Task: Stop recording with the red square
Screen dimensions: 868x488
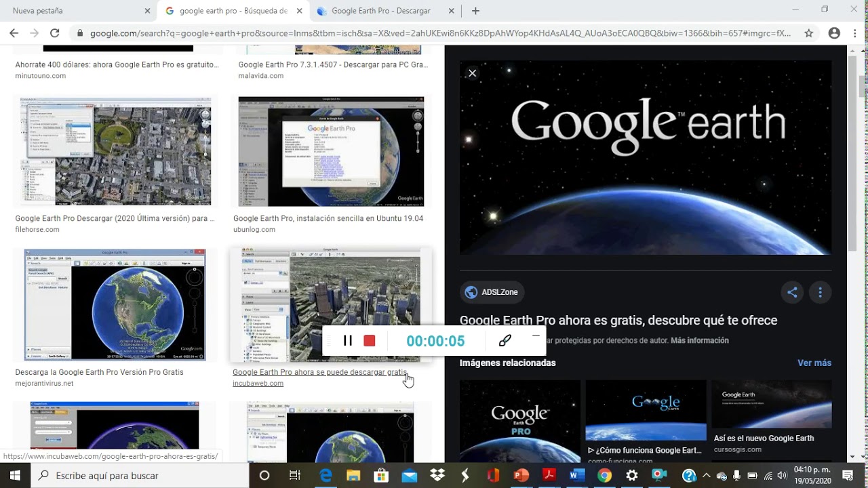Action: [x=369, y=340]
